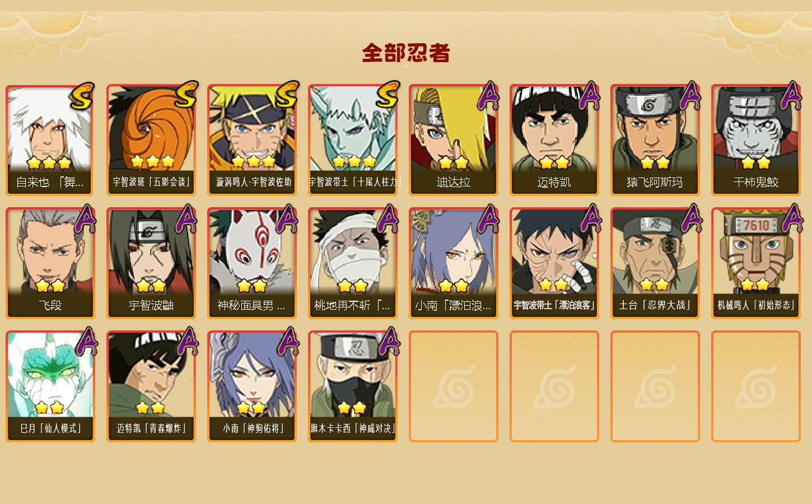Open the 巳月「仙人模式」 card
Screen dimensions: 812x504
coord(50,386)
